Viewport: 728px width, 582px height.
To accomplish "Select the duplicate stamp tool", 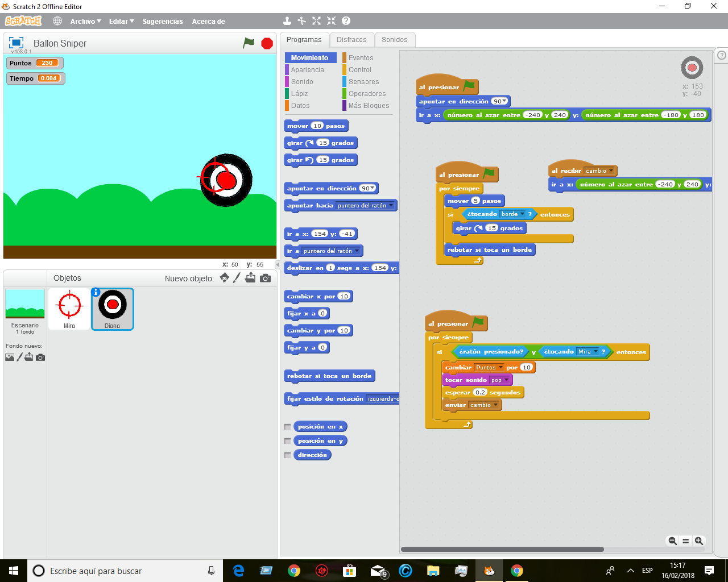I will (x=287, y=20).
